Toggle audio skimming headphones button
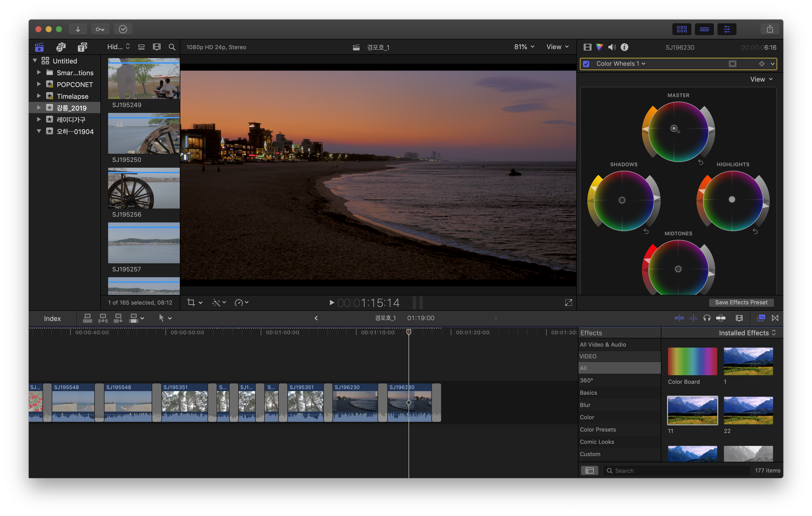 pos(707,318)
